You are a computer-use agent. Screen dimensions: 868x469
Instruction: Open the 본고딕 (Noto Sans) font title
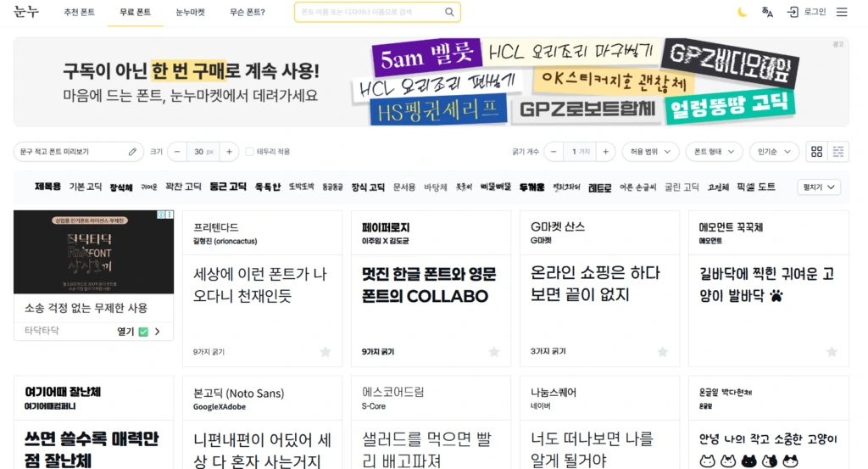point(238,394)
